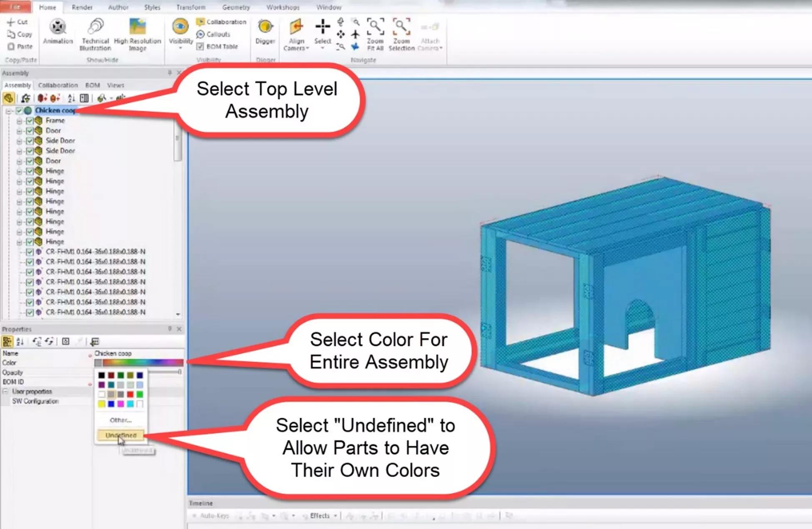
Task: Toggle last visible CR-FHMI checkbox
Action: coord(30,312)
